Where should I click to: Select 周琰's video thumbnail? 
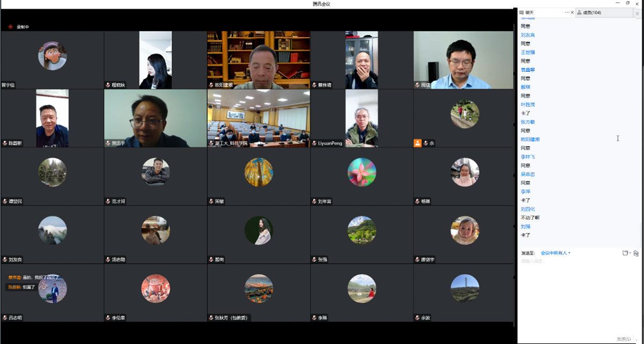[x=464, y=59]
